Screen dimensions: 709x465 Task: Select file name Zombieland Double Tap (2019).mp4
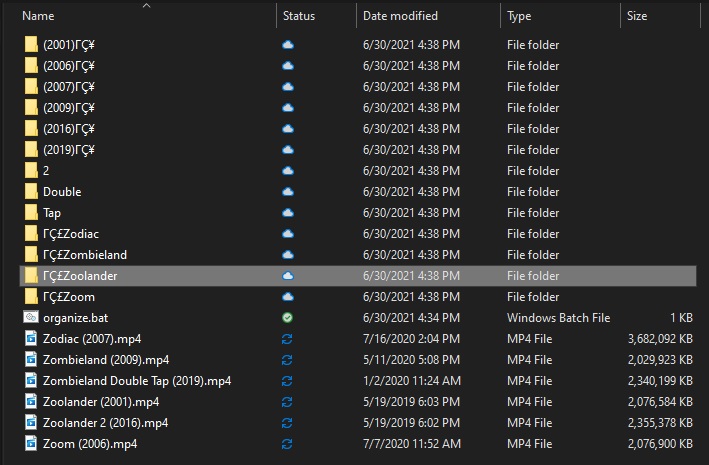pyautogui.click(x=137, y=381)
